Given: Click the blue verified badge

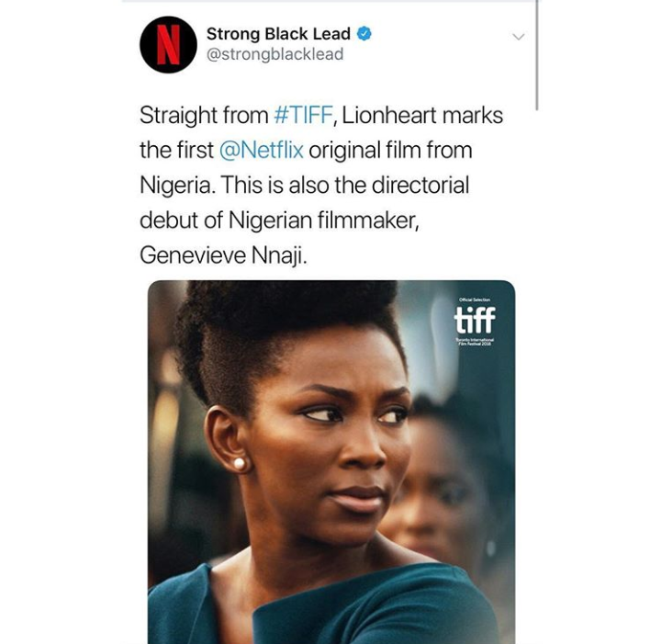Looking at the screenshot, I should click(364, 34).
